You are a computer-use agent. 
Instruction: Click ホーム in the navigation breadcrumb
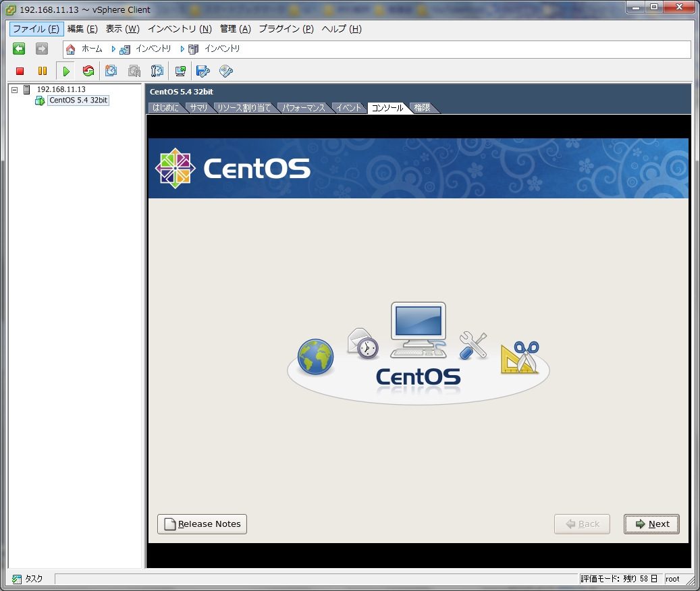pos(92,49)
